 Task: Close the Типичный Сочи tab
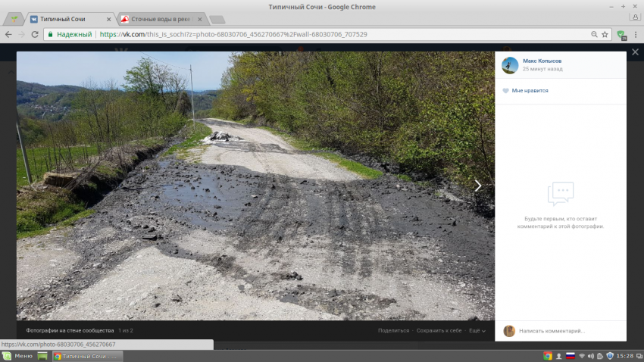pyautogui.click(x=109, y=19)
